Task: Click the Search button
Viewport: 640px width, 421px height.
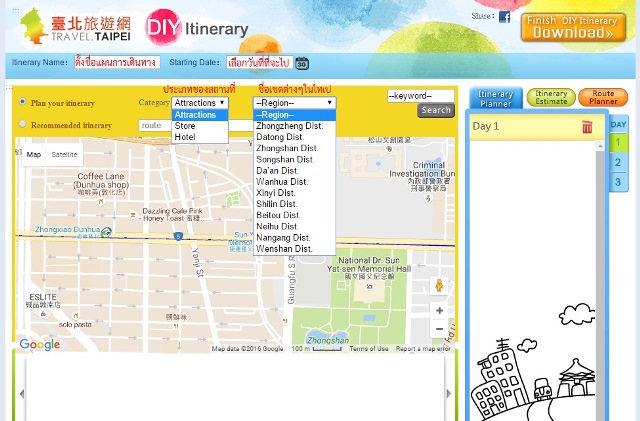Action: click(436, 110)
